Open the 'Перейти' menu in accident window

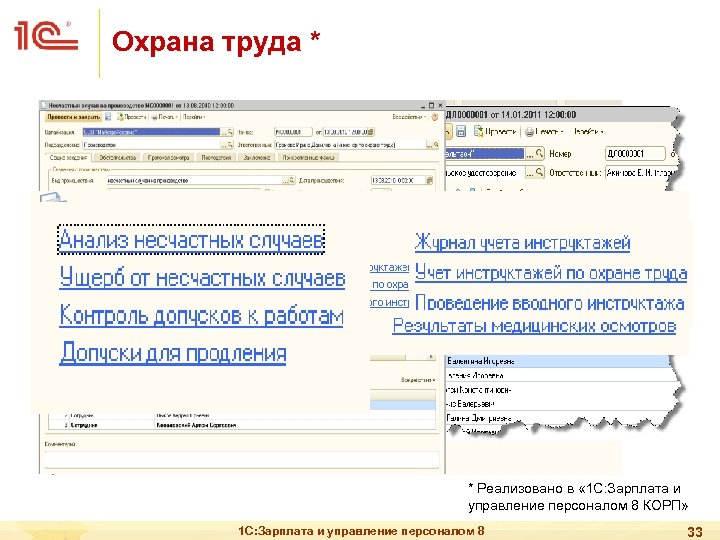193,117
